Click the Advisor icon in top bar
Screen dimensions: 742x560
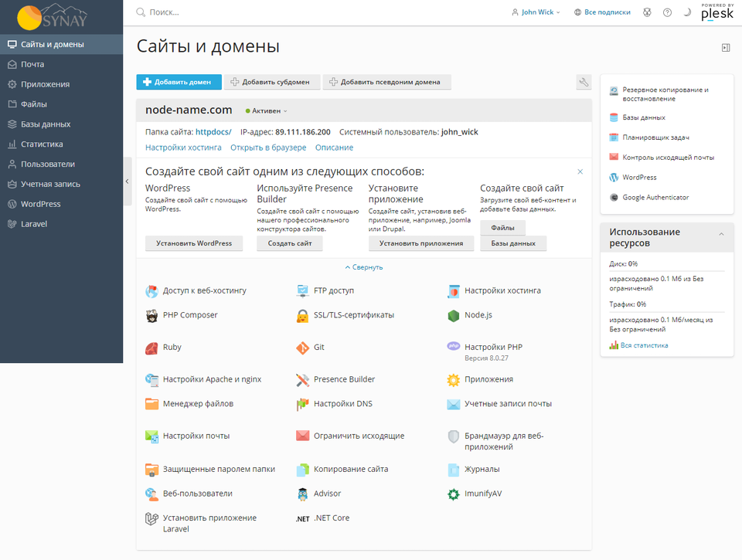point(647,12)
